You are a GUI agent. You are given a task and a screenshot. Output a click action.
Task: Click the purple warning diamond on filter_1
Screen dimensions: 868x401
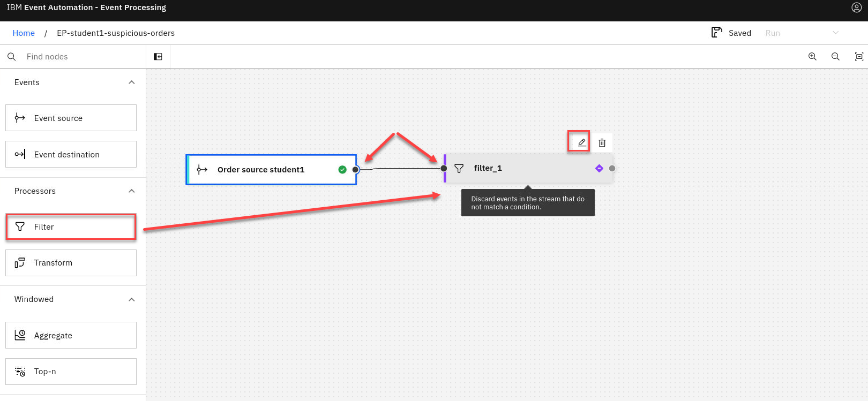[x=599, y=168]
